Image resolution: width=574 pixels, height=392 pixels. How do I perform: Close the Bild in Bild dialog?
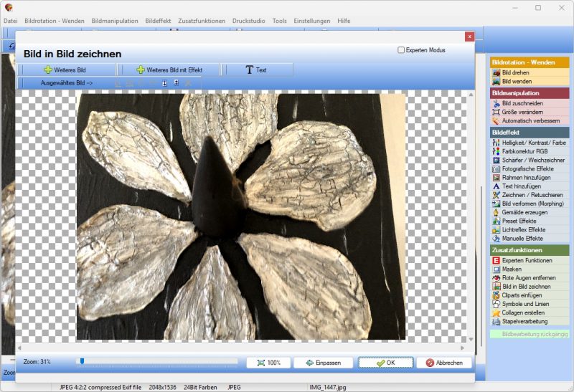point(469,37)
